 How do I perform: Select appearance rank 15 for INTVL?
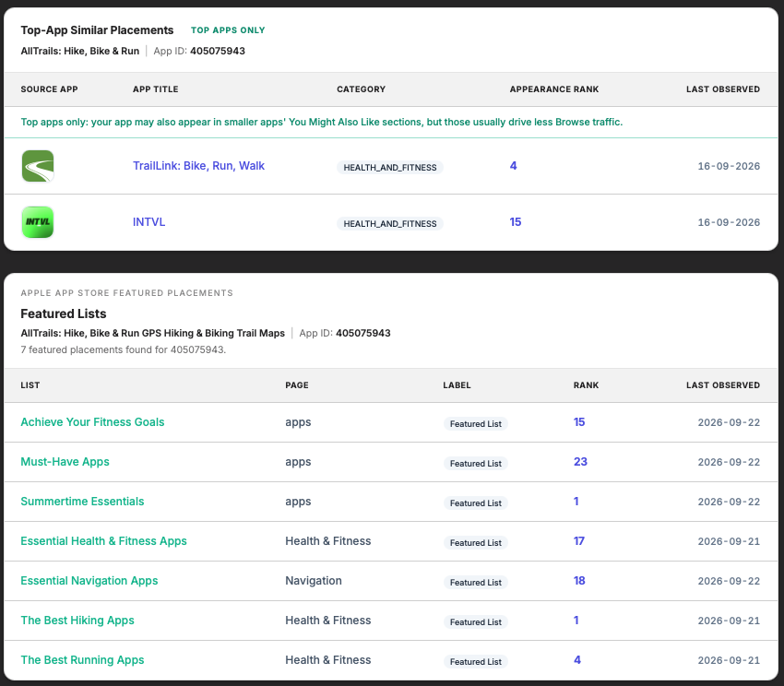[516, 222]
